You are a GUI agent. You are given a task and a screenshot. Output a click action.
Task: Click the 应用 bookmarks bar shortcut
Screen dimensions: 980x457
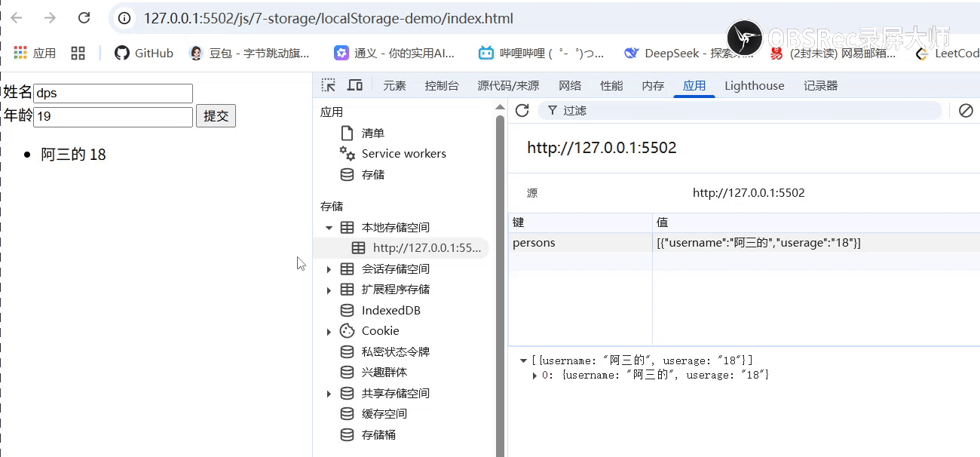point(35,53)
